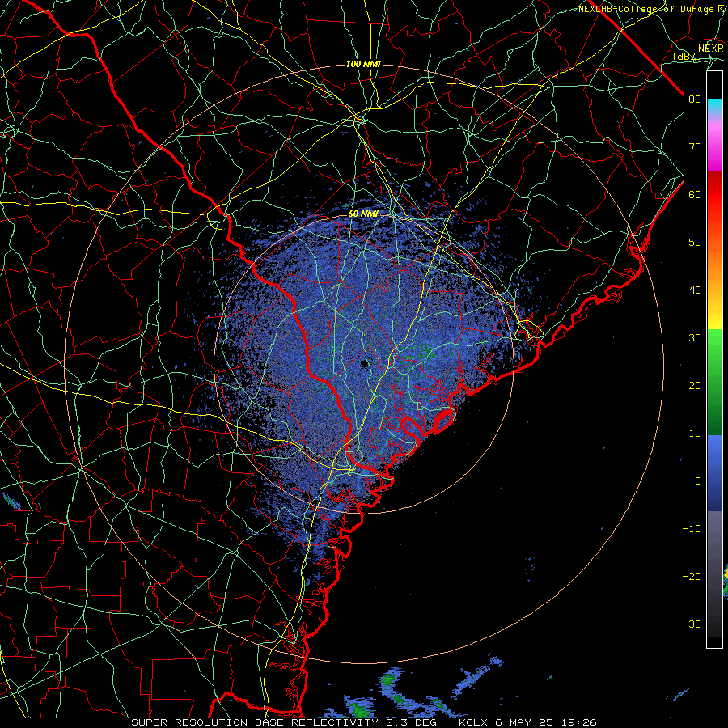This screenshot has width=728, height=728.
Task: Click the "0.3 DEG" elevation angle text
Action: (412, 722)
